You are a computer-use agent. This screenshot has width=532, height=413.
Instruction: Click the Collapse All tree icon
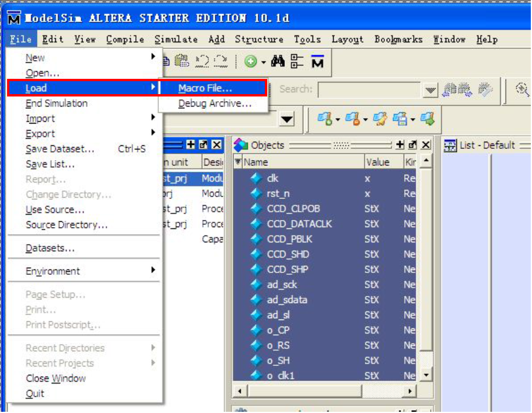tap(297, 61)
